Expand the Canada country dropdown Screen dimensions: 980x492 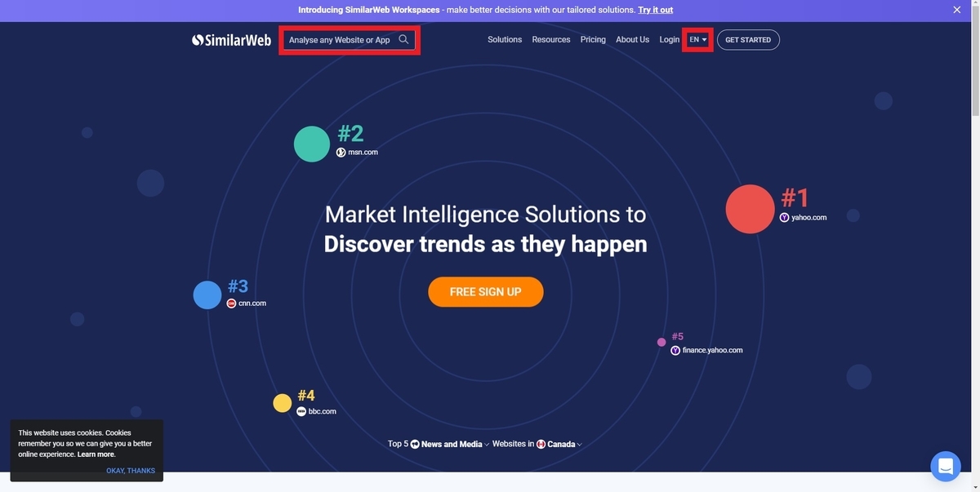coord(579,445)
